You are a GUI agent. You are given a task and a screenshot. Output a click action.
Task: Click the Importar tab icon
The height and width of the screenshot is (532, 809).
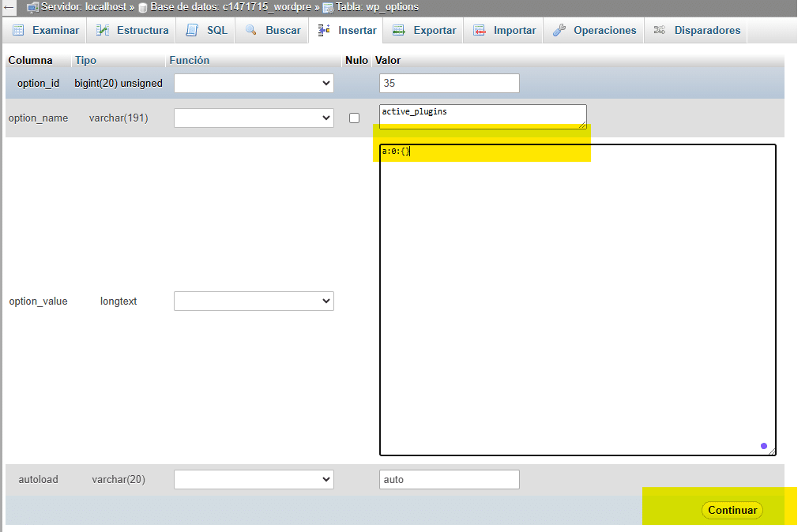(x=480, y=31)
